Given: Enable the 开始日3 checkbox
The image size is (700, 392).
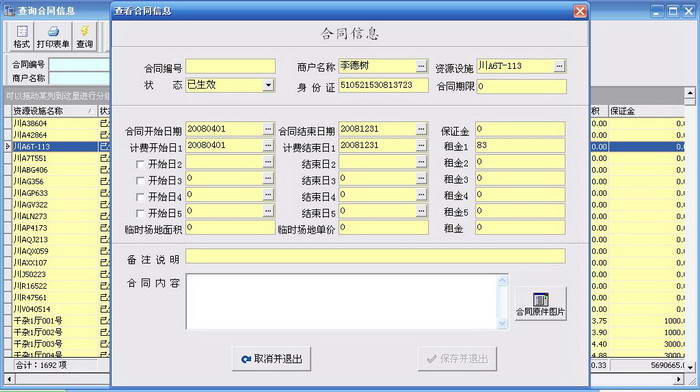Looking at the screenshot, I should click(140, 180).
